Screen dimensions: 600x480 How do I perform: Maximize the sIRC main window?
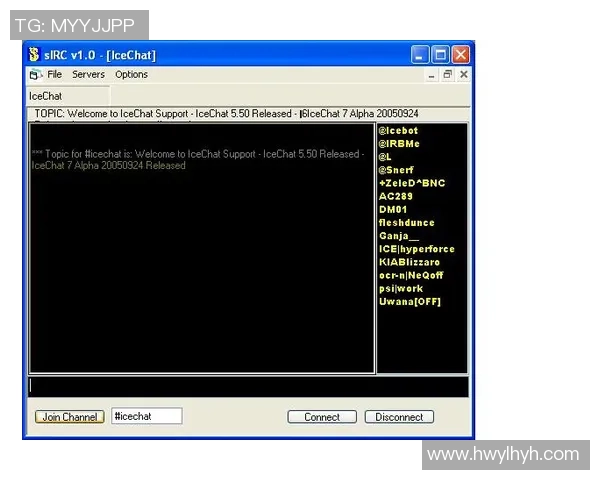click(441, 55)
